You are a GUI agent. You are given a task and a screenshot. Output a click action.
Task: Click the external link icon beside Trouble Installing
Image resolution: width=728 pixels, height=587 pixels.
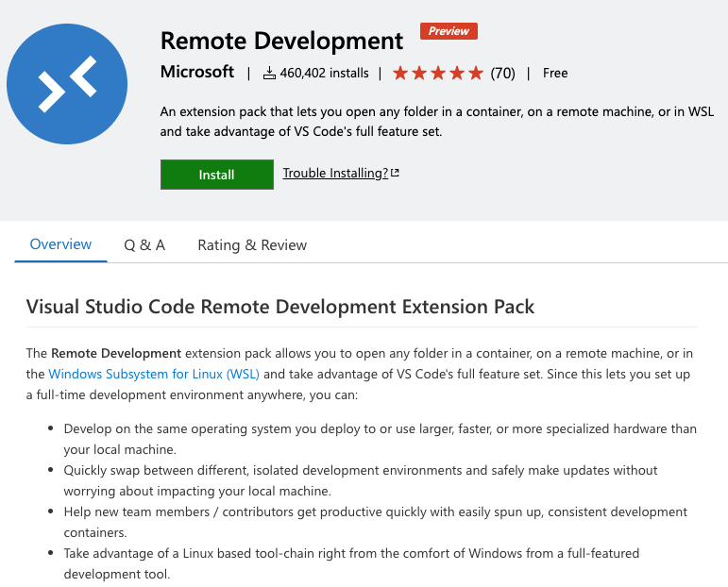pyautogui.click(x=395, y=173)
